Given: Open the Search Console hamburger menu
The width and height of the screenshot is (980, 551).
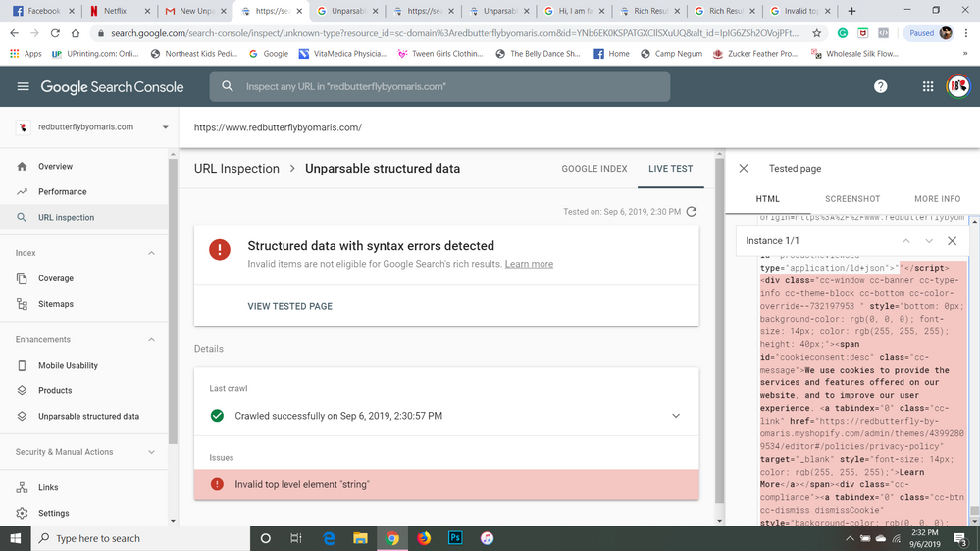Looking at the screenshot, I should tap(24, 87).
